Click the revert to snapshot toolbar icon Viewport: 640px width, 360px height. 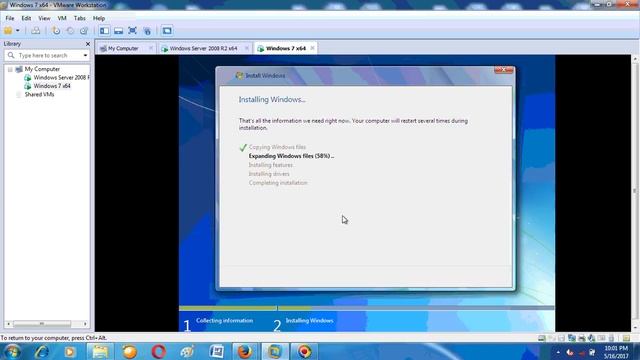coord(70,31)
